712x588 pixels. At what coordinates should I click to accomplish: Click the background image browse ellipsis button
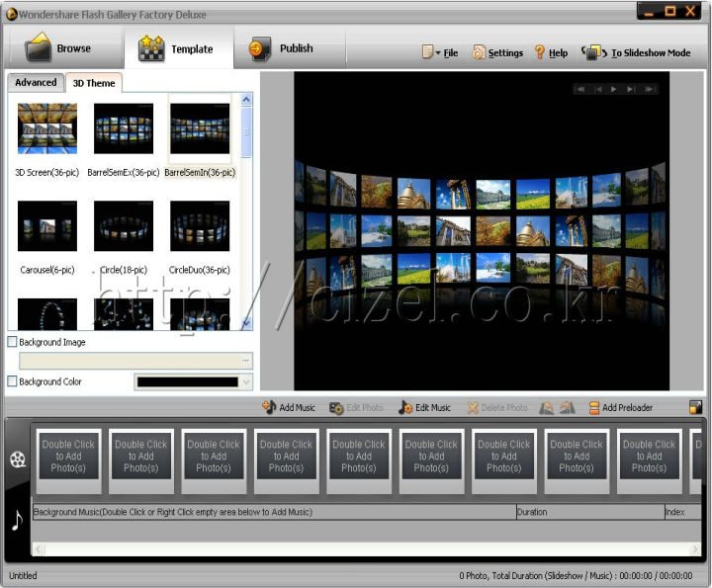[x=246, y=361]
